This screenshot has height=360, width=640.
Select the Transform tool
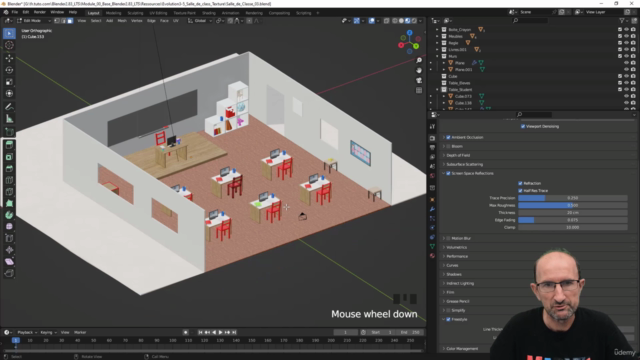click(x=9, y=93)
